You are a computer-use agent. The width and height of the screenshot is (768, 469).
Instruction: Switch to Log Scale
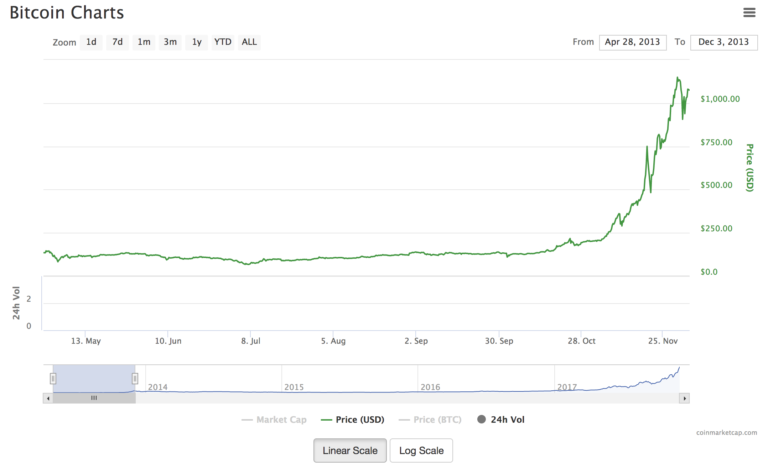(x=421, y=451)
